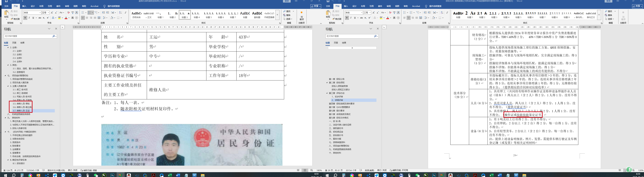The height and width of the screenshot is (177, 644).
Task: Open font name box in 投标文件 window
Action: pos(32,13)
